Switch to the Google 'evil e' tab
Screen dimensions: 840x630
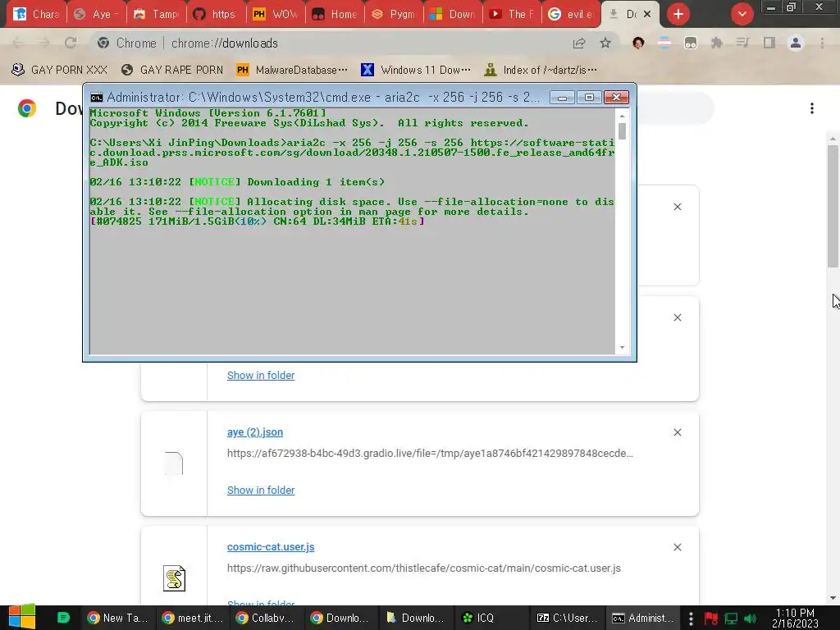pyautogui.click(x=571, y=14)
